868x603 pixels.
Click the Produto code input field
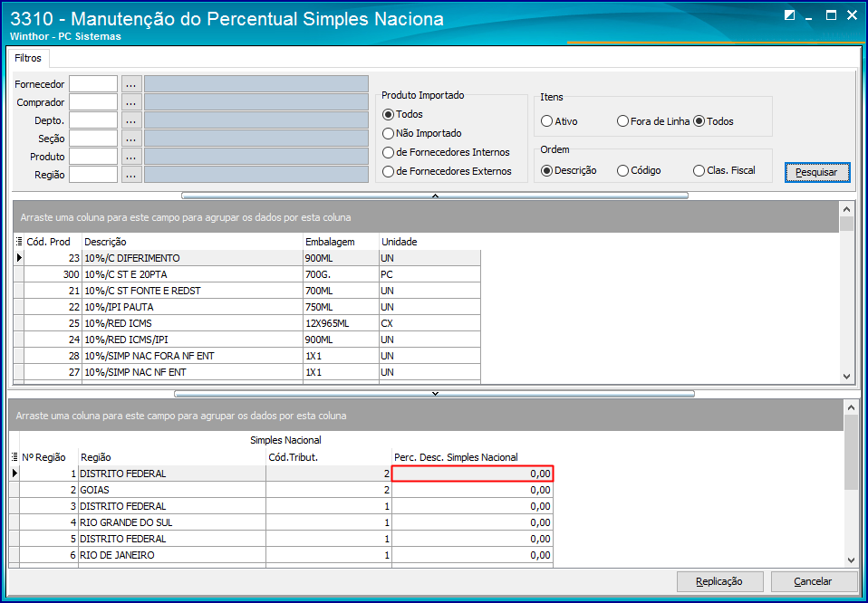click(x=93, y=157)
